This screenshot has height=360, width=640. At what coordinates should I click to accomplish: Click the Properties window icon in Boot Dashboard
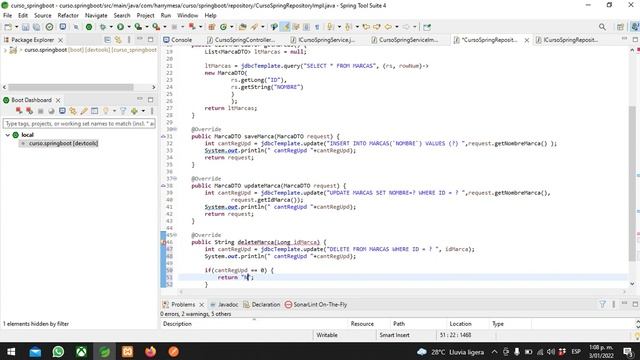tap(95, 111)
